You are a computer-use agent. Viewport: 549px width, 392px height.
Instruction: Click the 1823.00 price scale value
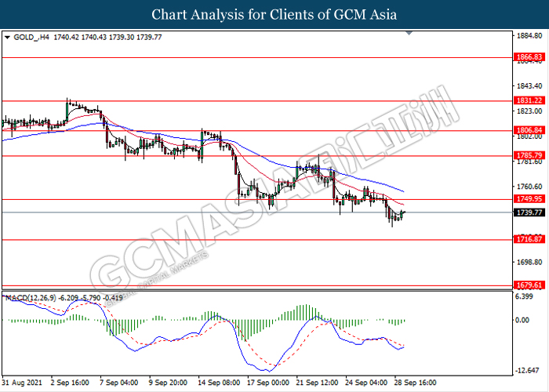pos(529,111)
